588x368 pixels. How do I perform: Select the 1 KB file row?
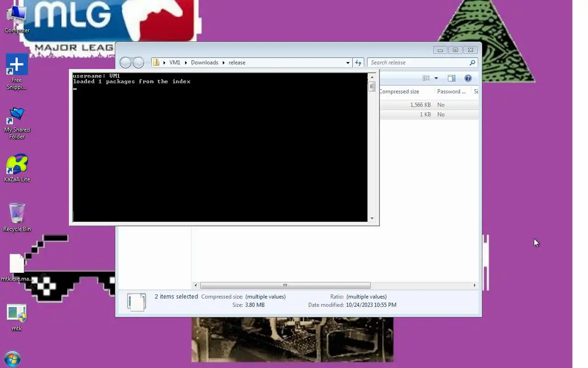click(429, 115)
